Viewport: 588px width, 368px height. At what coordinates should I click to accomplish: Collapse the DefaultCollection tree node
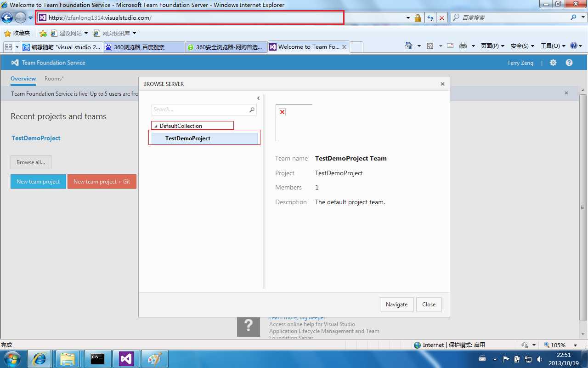click(x=156, y=126)
